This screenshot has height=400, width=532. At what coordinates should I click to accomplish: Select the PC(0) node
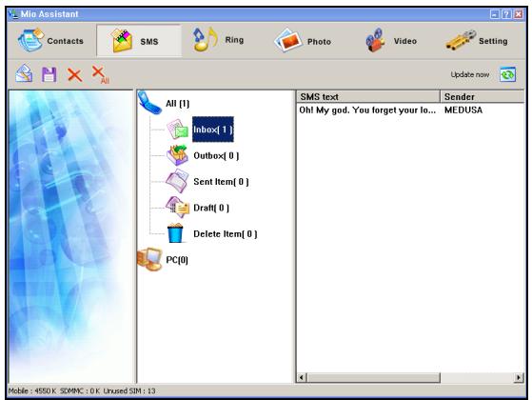tap(177, 260)
